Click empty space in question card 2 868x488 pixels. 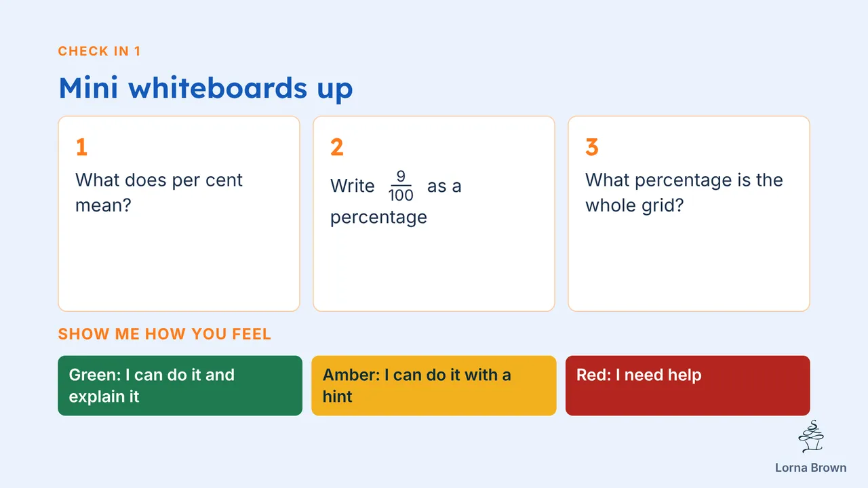click(x=434, y=268)
